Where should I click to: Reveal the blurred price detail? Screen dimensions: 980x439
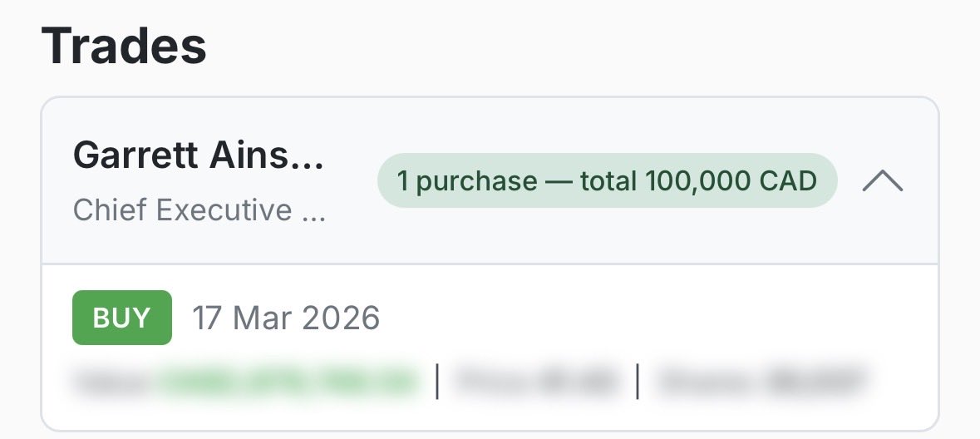[537, 381]
